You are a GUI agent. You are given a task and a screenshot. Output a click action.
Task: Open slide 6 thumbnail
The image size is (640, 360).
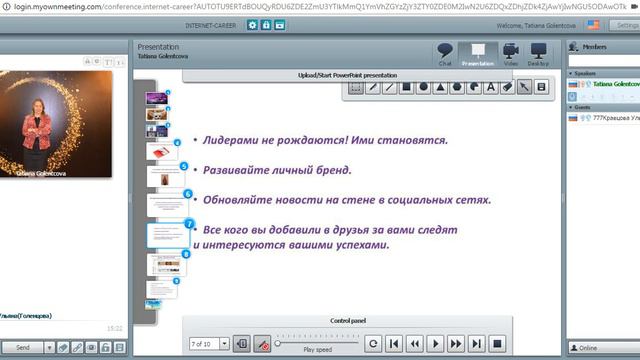[x=167, y=205]
